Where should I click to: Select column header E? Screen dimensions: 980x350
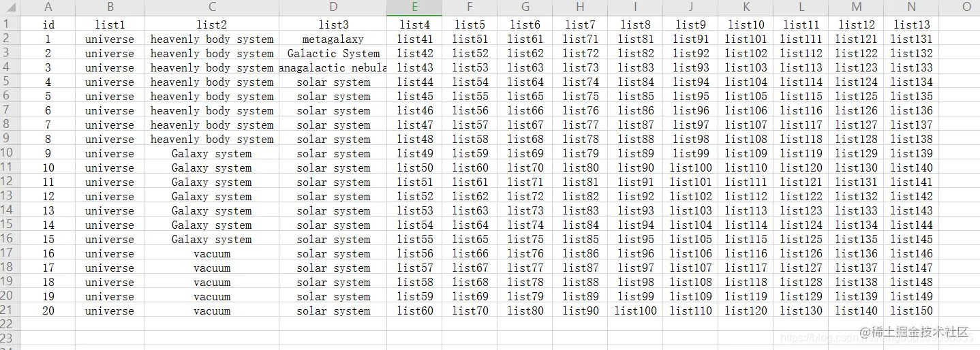tap(414, 7)
